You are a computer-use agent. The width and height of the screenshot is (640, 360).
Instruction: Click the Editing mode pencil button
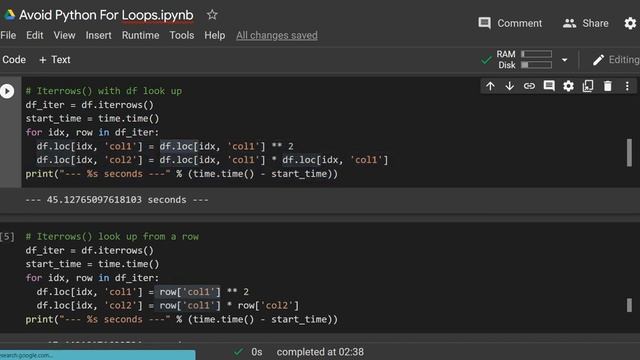coord(616,60)
